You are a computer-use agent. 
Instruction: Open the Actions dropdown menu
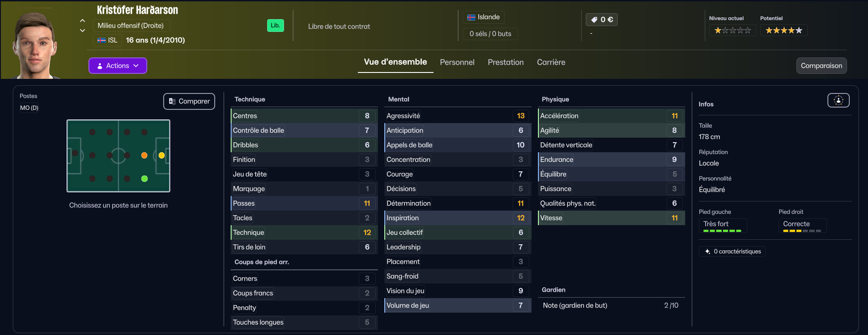click(118, 66)
